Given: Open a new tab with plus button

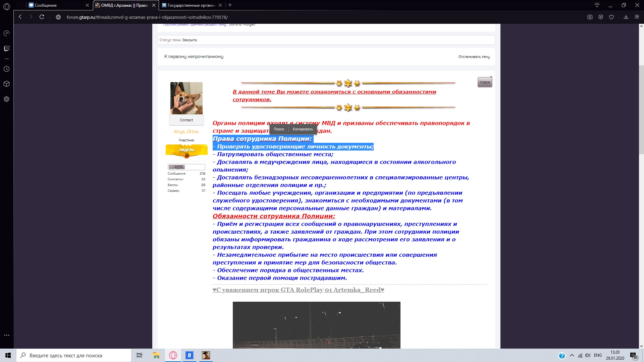Looking at the screenshot, I should point(230,5).
